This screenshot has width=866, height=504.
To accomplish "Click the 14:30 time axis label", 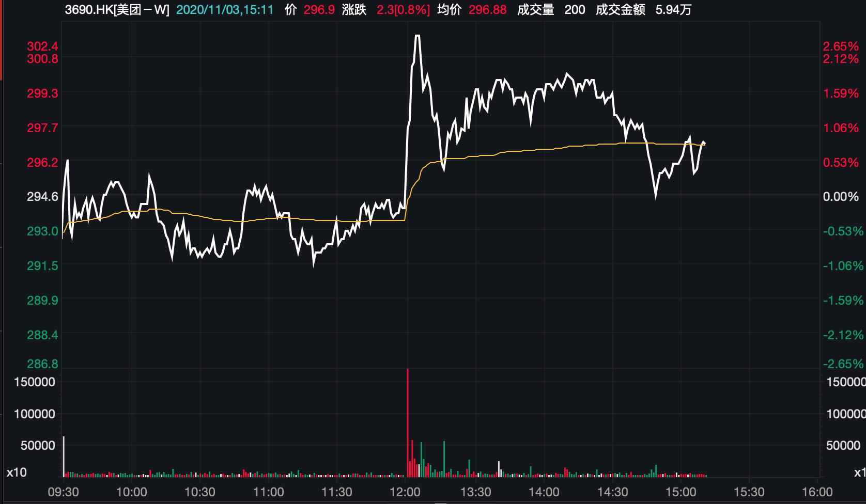I will pyautogui.click(x=613, y=492).
